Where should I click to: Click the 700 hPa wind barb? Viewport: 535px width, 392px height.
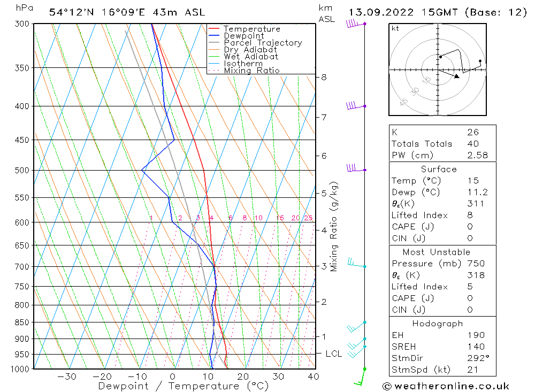click(356, 263)
